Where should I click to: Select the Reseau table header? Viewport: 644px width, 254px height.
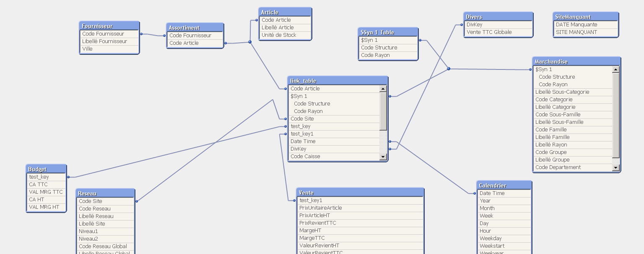pos(105,193)
